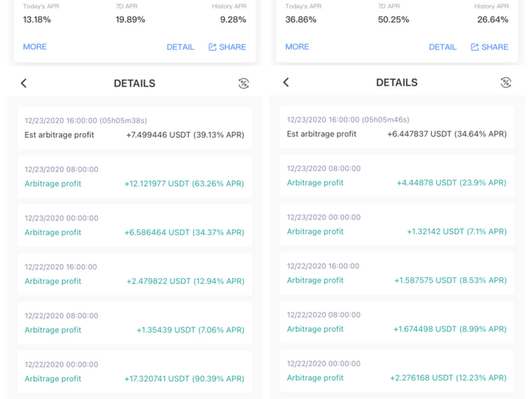Open the +4.44878 USDT (23.9% APR) record
The image size is (532, 399).
(396, 176)
